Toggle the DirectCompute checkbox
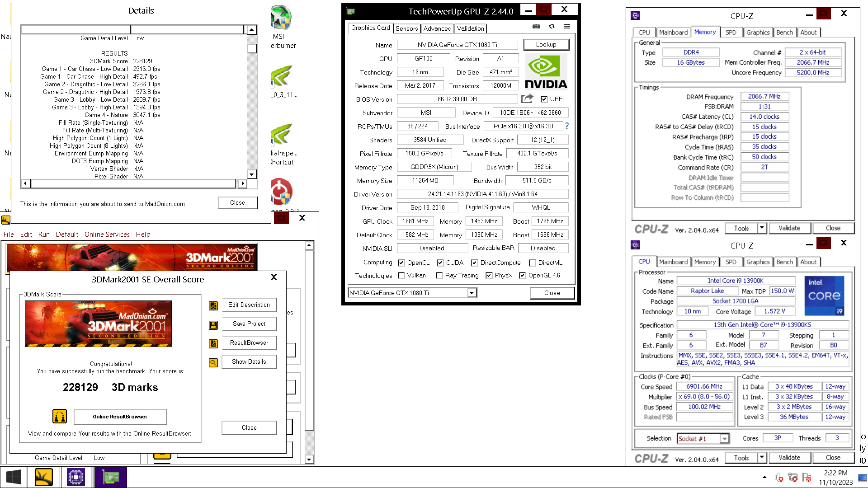Screen dimensions: 868x488 (475, 263)
